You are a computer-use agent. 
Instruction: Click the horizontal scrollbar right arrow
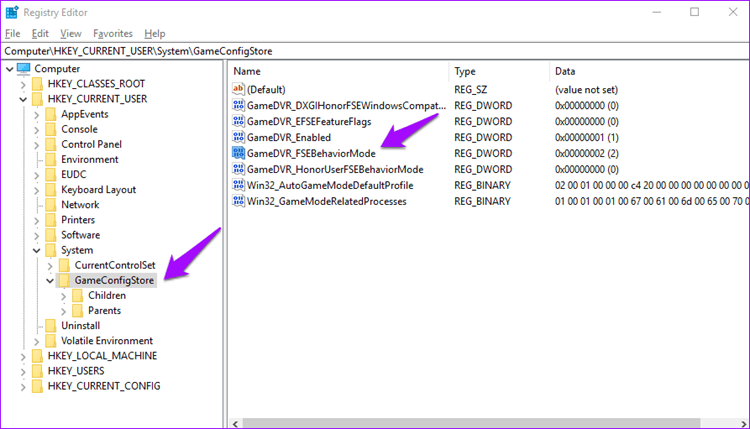point(743,424)
